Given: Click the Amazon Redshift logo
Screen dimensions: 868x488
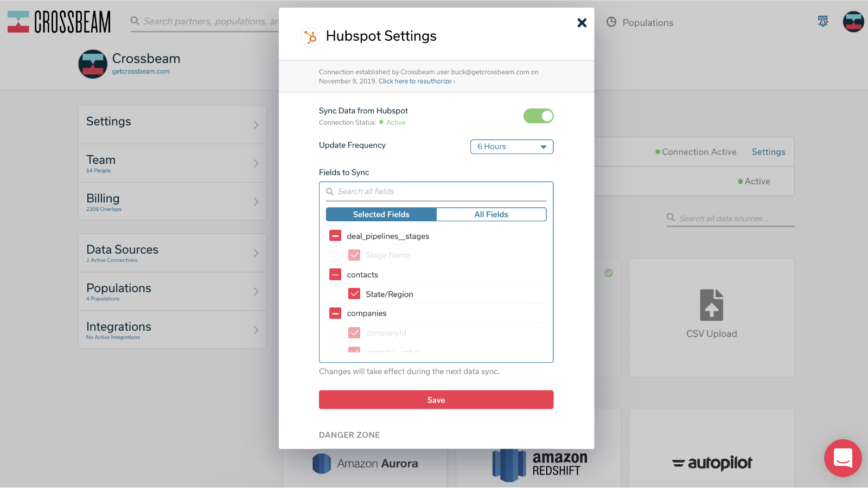Looking at the screenshot, I should (540, 465).
